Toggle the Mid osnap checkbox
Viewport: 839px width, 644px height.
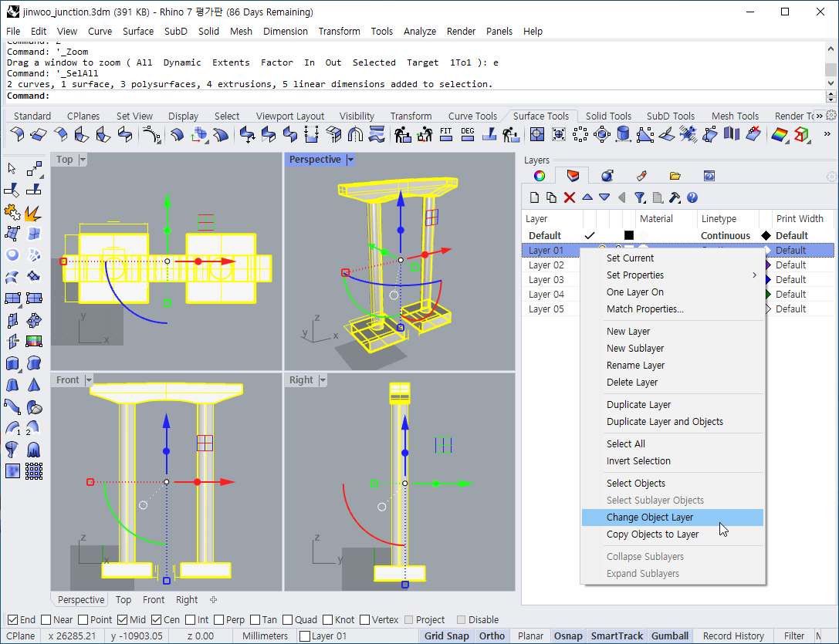tap(122, 619)
